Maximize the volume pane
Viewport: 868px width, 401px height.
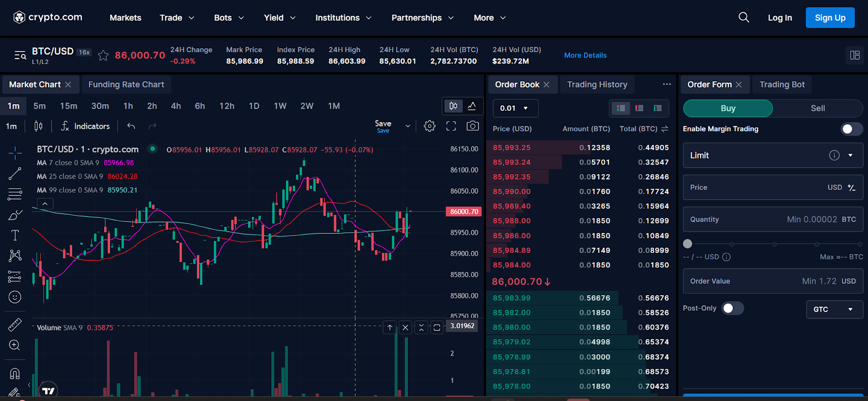pos(437,328)
